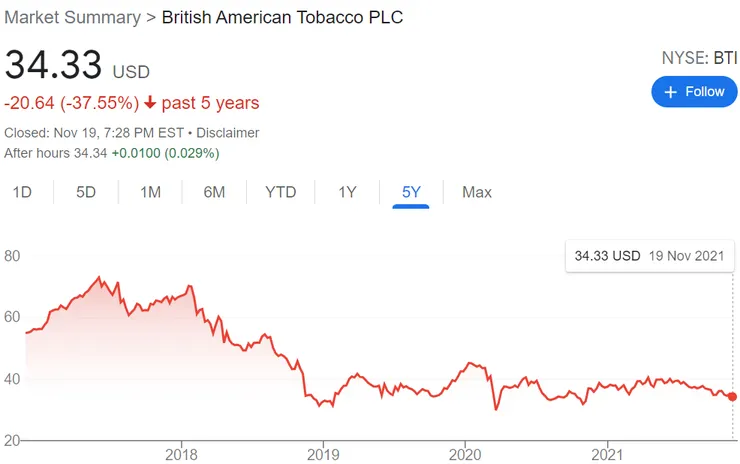
Task: Switch to the Max range tab
Action: [x=477, y=192]
